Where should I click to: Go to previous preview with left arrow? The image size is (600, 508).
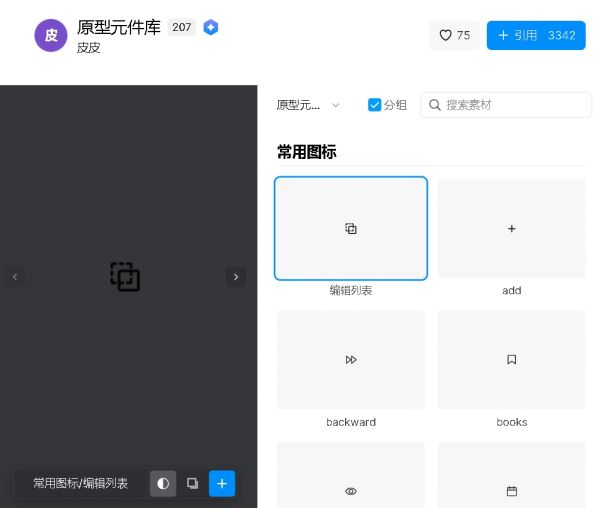click(x=15, y=277)
